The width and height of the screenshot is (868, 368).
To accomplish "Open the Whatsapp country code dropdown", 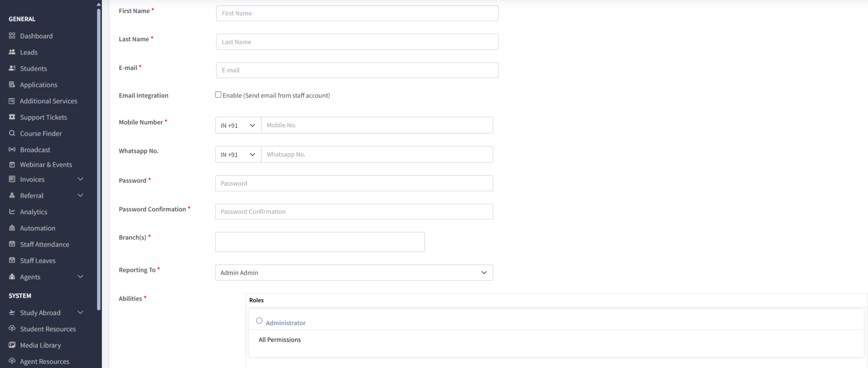I will click(238, 154).
